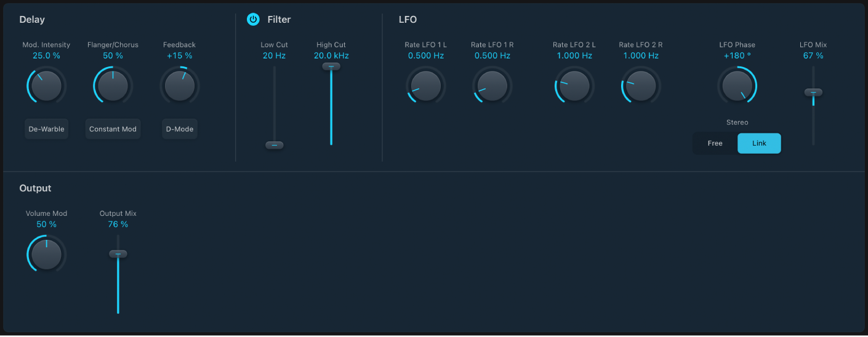The width and height of the screenshot is (868, 337).
Task: Enable the De-Warble button
Action: [x=47, y=129]
